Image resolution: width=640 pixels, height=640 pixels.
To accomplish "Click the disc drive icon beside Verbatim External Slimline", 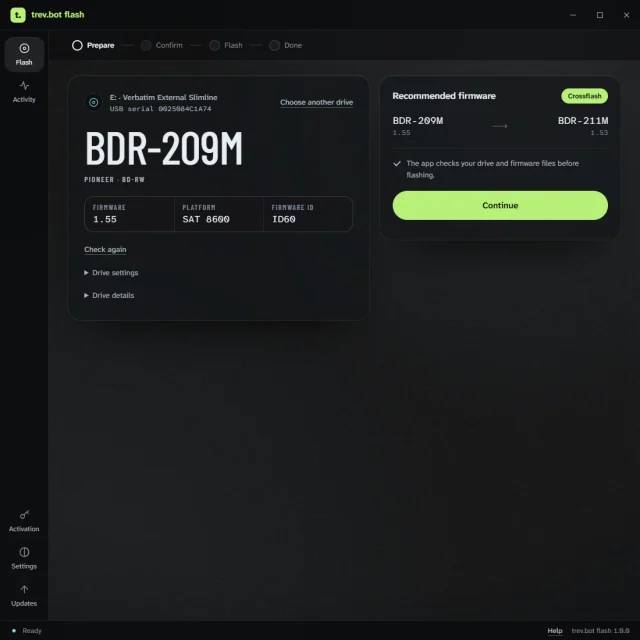I will point(93,102).
